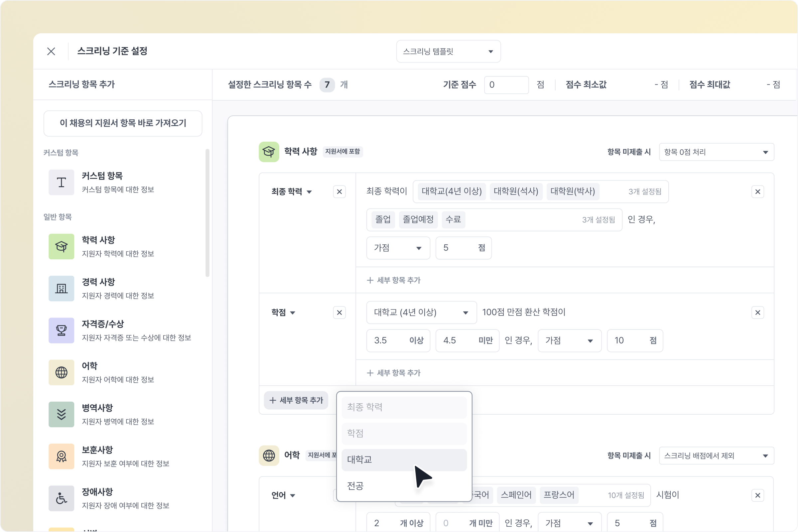Click the 자격증/수상 trophy icon
The width and height of the screenshot is (798, 532).
[61, 331]
